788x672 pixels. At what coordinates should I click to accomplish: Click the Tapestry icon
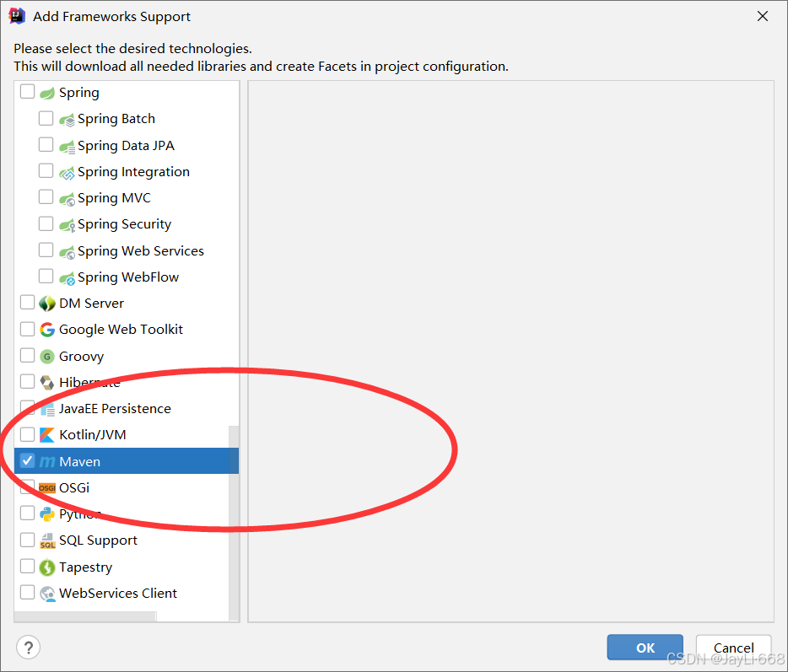[46, 567]
